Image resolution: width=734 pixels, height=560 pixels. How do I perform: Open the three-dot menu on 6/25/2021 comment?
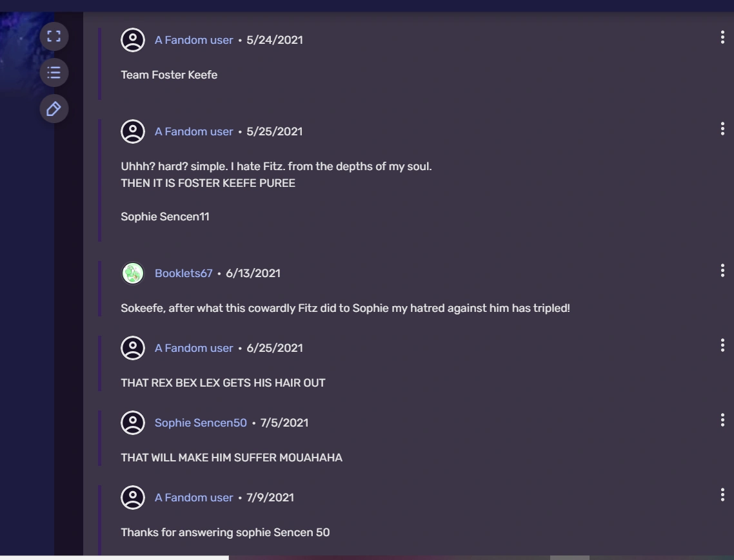(x=722, y=345)
